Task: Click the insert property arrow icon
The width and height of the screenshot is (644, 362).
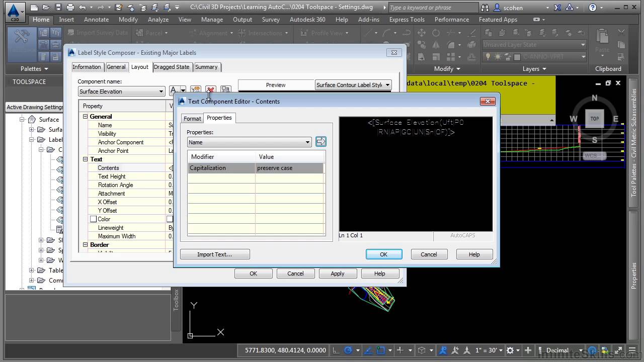Action: coord(320,142)
